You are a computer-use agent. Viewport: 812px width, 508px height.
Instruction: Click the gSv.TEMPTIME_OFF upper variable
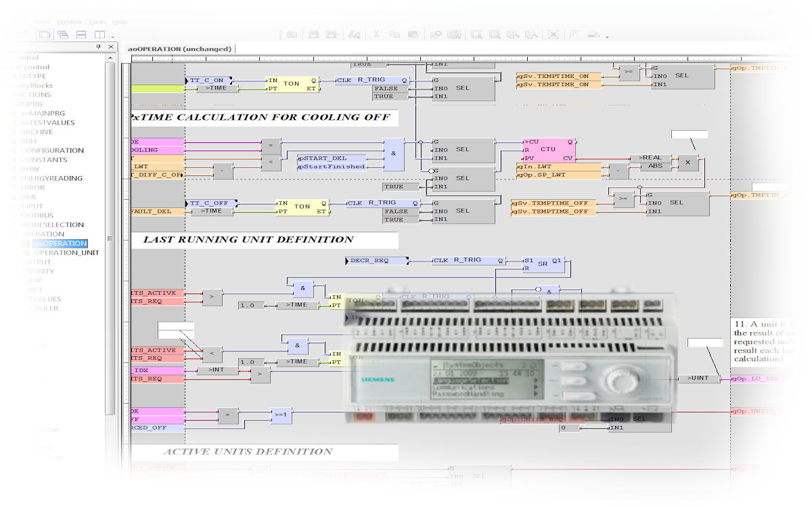[555, 203]
